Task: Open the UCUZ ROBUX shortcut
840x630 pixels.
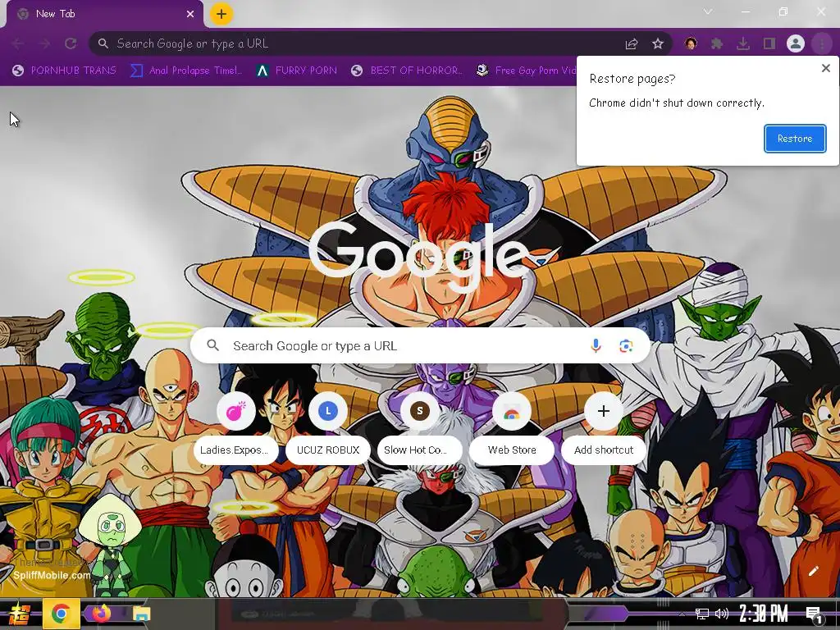Action: (x=328, y=428)
